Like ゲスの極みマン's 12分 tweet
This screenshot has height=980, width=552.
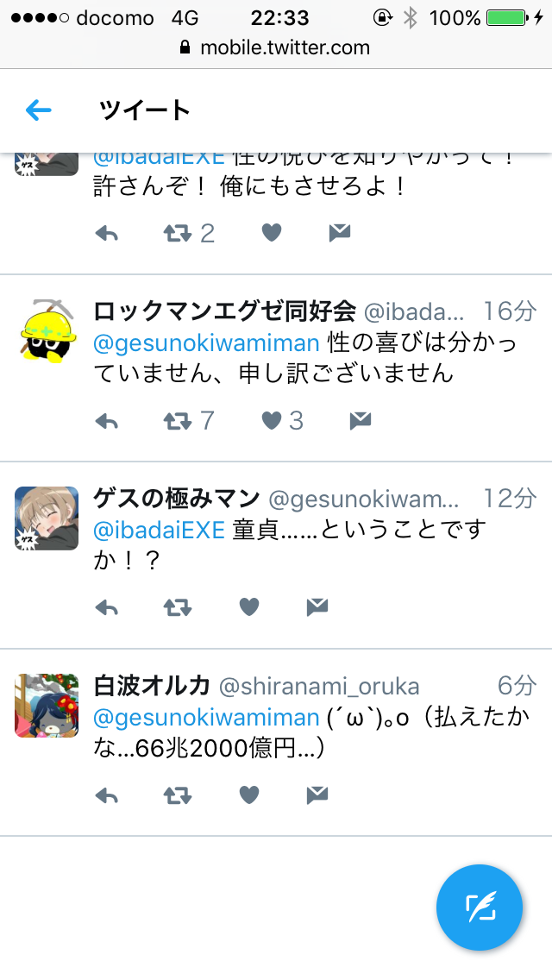249,606
